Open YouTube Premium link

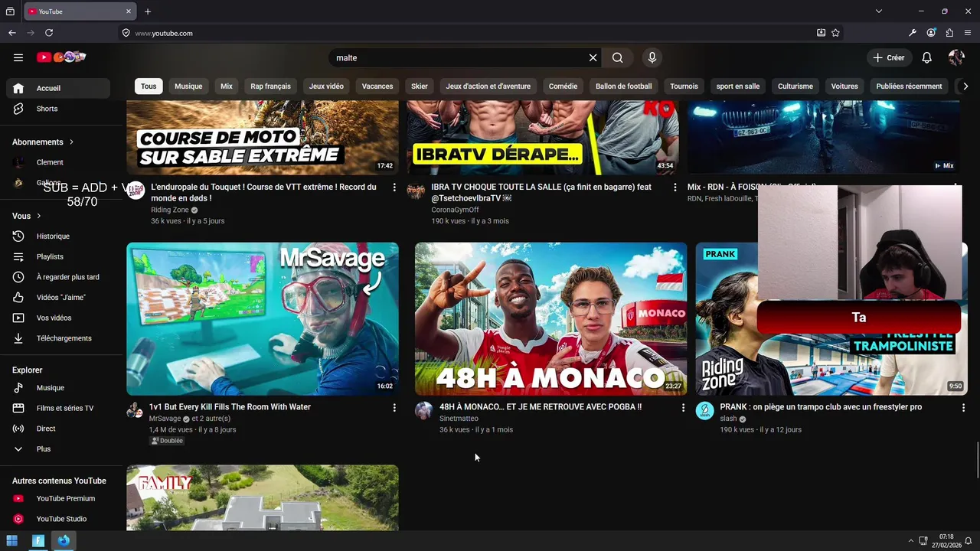click(58, 498)
